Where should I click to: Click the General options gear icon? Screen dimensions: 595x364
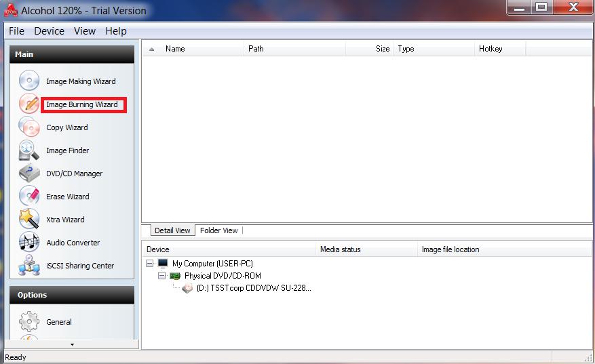[29, 321]
